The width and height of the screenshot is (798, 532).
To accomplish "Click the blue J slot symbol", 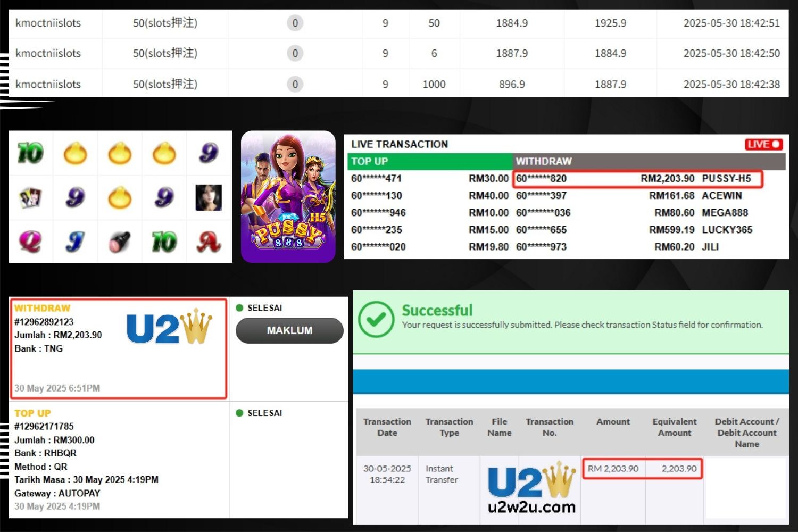I will [75, 242].
